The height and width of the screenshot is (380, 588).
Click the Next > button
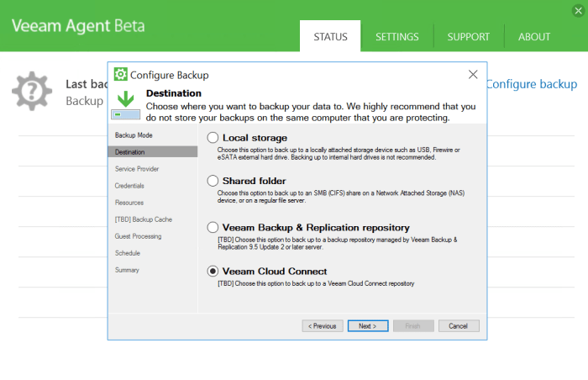pyautogui.click(x=368, y=326)
